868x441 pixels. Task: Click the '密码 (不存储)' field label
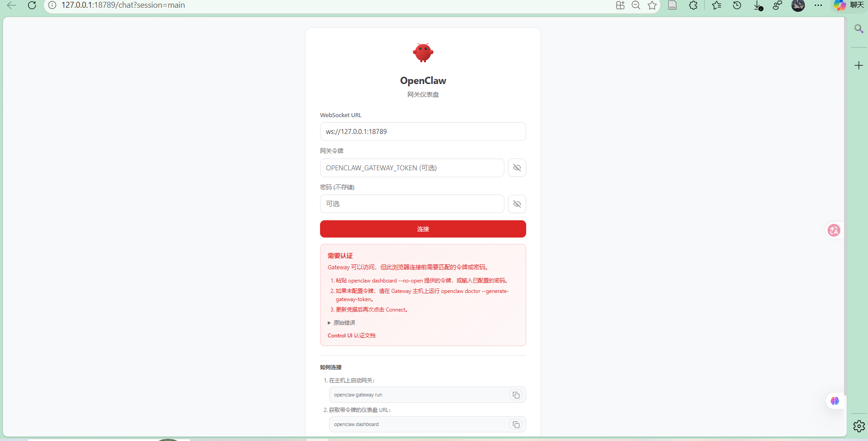tap(337, 187)
